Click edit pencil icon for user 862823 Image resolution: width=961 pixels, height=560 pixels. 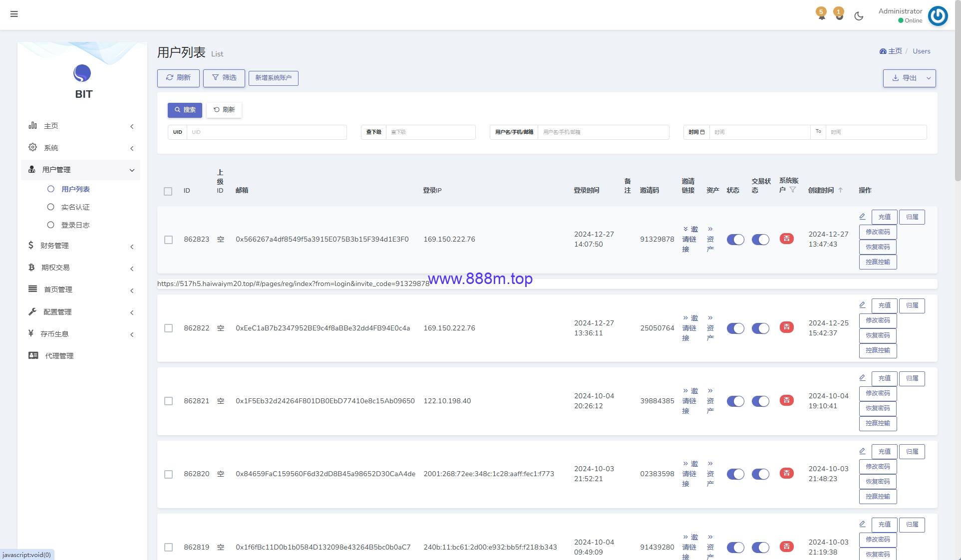tap(862, 217)
